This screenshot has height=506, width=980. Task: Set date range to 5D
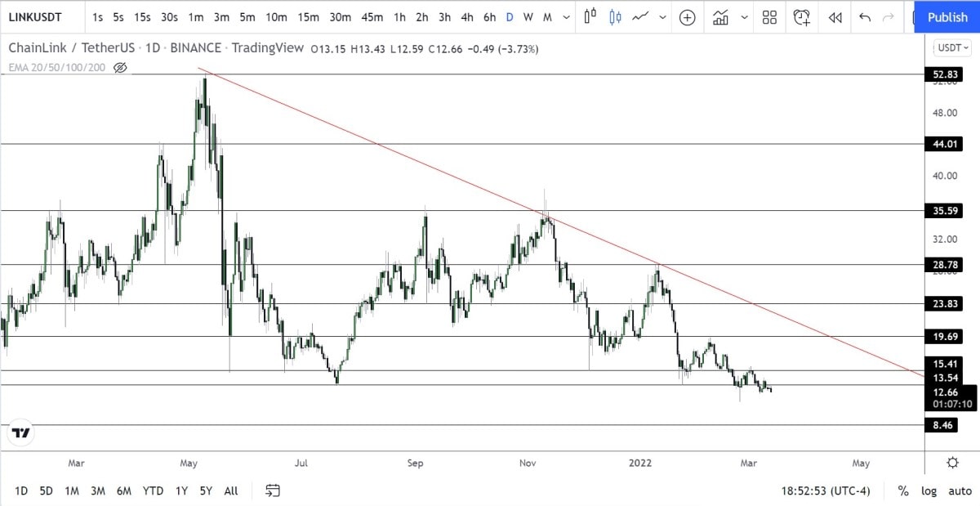point(47,490)
